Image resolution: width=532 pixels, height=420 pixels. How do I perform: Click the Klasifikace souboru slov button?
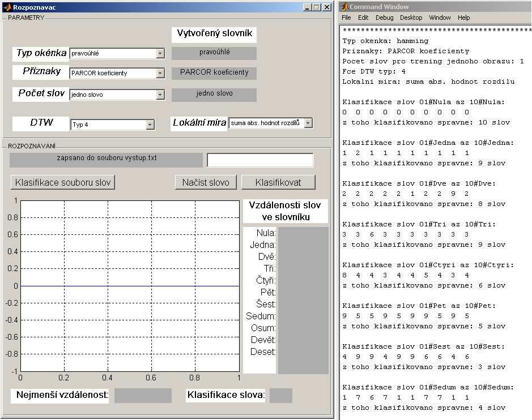point(63,182)
